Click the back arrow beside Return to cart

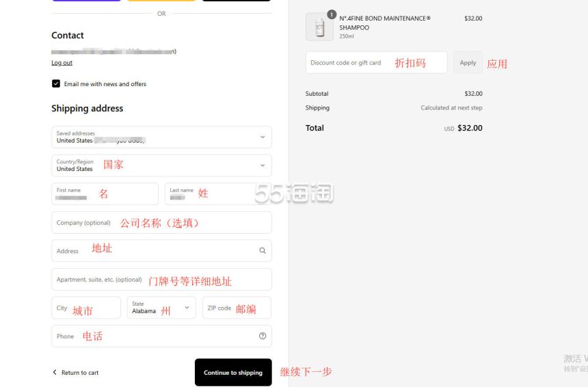coord(55,372)
